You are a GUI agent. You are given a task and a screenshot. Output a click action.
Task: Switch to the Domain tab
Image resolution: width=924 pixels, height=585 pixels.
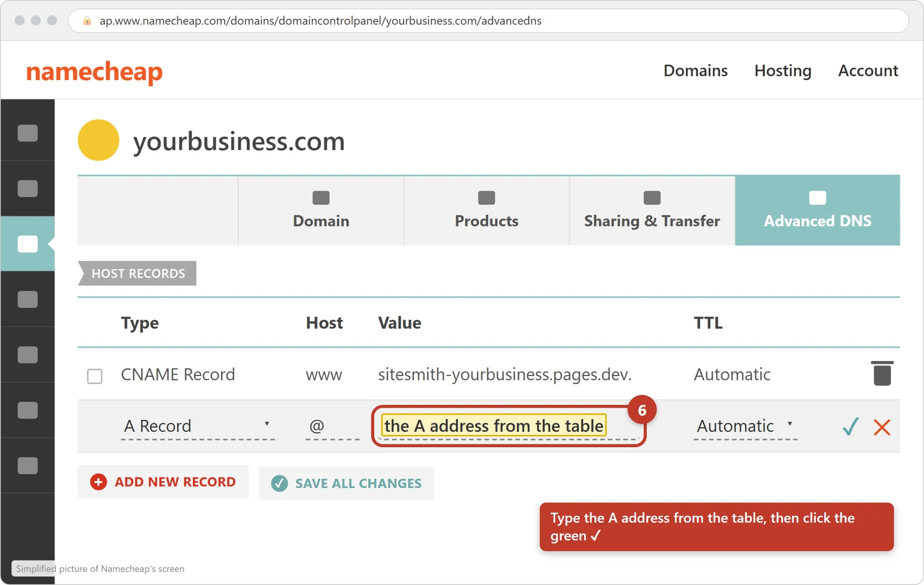click(321, 211)
